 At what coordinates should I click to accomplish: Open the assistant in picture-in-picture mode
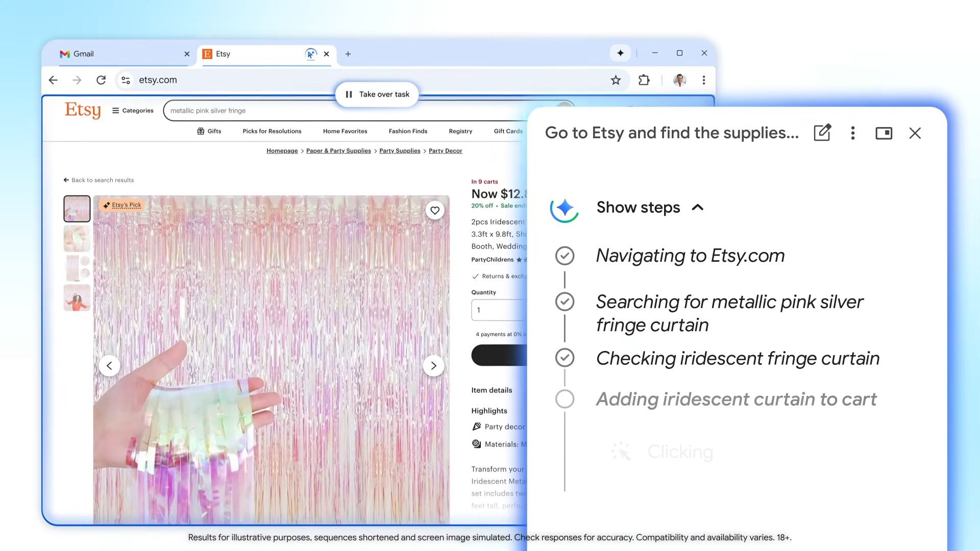884,133
